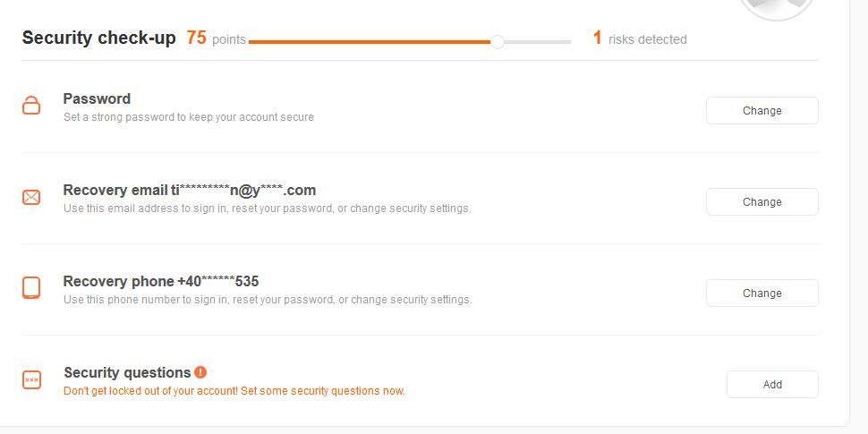868x434 pixels.
Task: Click the 1 risks detected text
Action: (640, 38)
